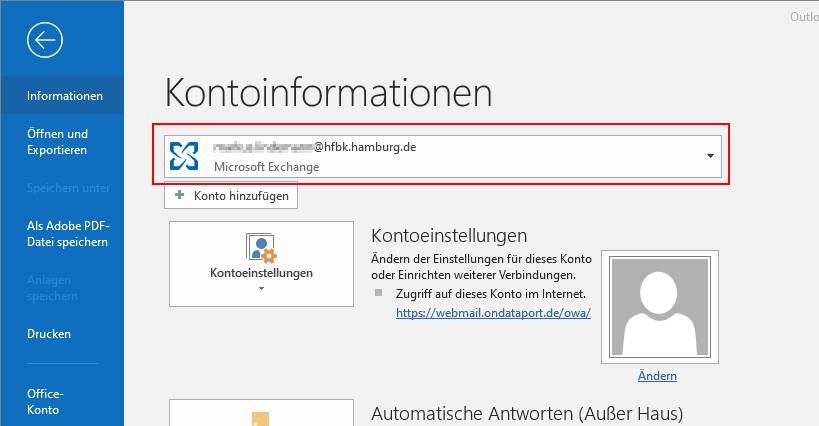Viewport: 819px width, 426px height.
Task: Click the Kontoinformationen heading
Action: (x=328, y=92)
